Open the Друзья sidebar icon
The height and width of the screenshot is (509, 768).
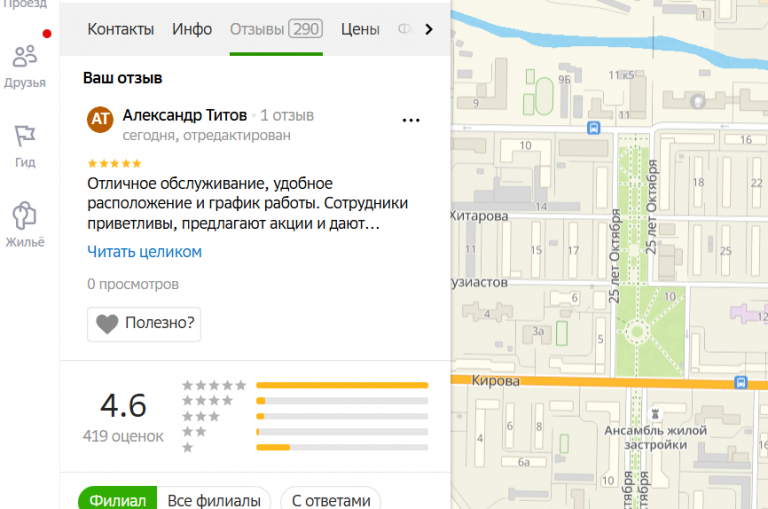[24, 67]
